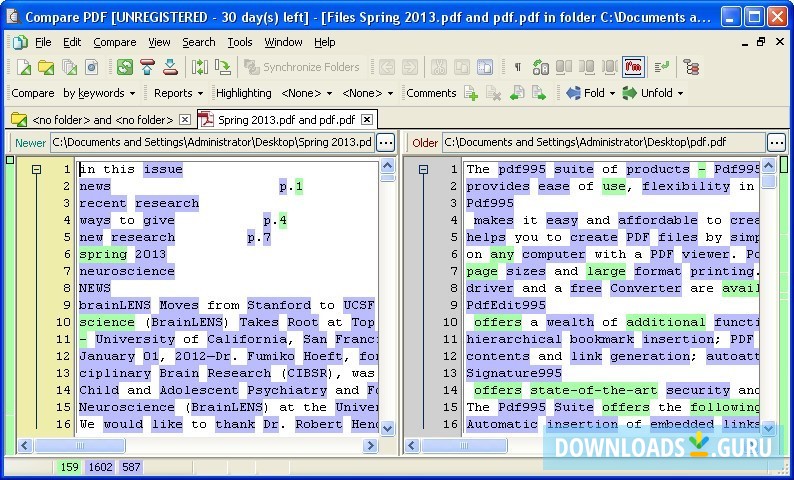The image size is (794, 480).
Task: Click Older pane horizontal scroll left arrow
Action: tap(412, 446)
